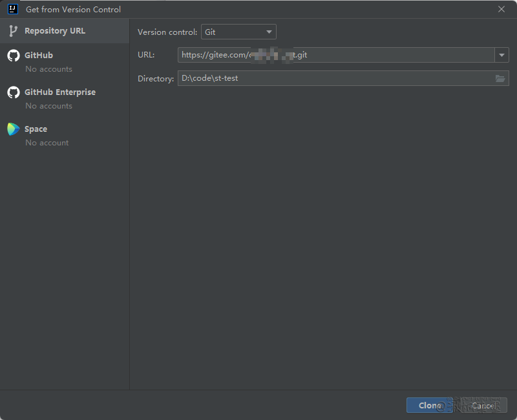Click "No accounts" under GitHub Enterprise

point(48,106)
